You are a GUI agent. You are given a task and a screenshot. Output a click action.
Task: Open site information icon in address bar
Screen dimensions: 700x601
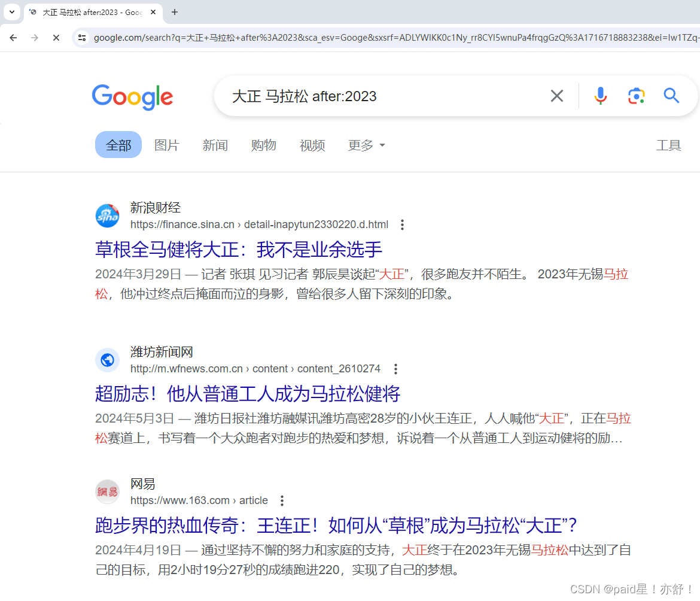(82, 38)
